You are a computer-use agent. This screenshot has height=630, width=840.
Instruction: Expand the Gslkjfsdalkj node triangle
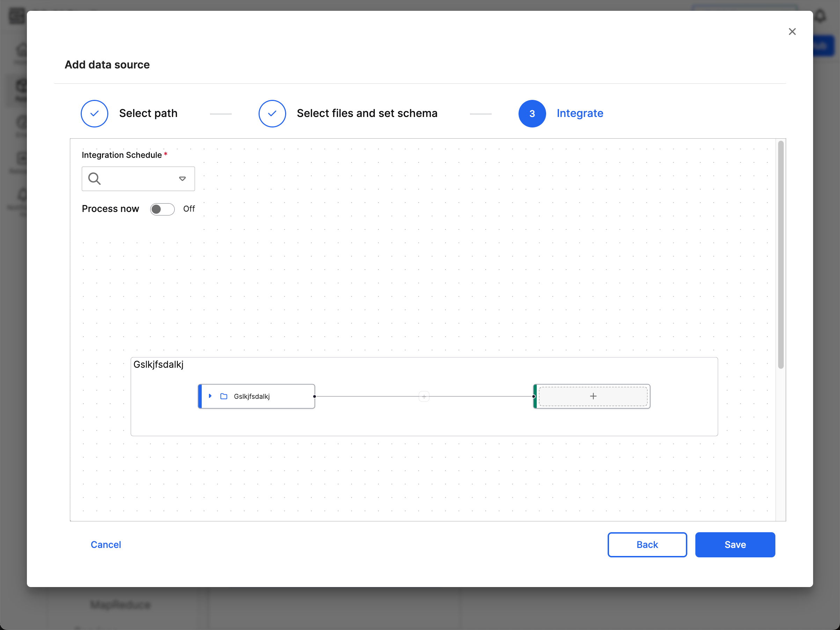210,396
